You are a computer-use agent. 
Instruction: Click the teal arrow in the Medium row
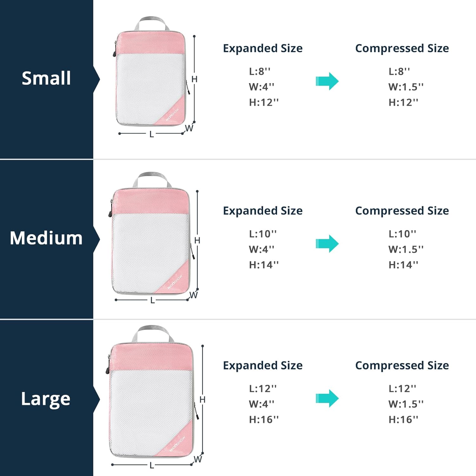point(327,244)
